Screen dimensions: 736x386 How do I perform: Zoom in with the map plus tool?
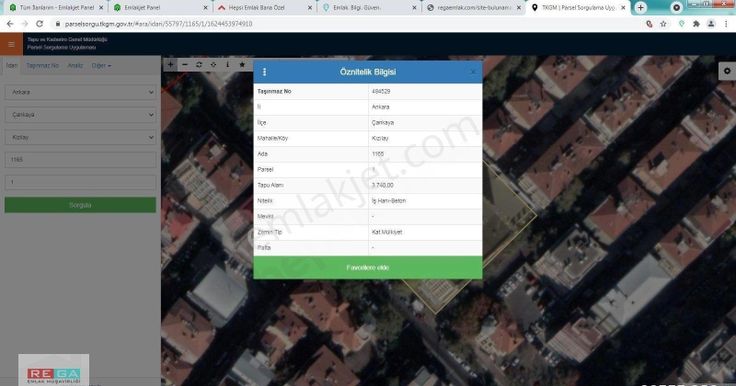pos(170,65)
